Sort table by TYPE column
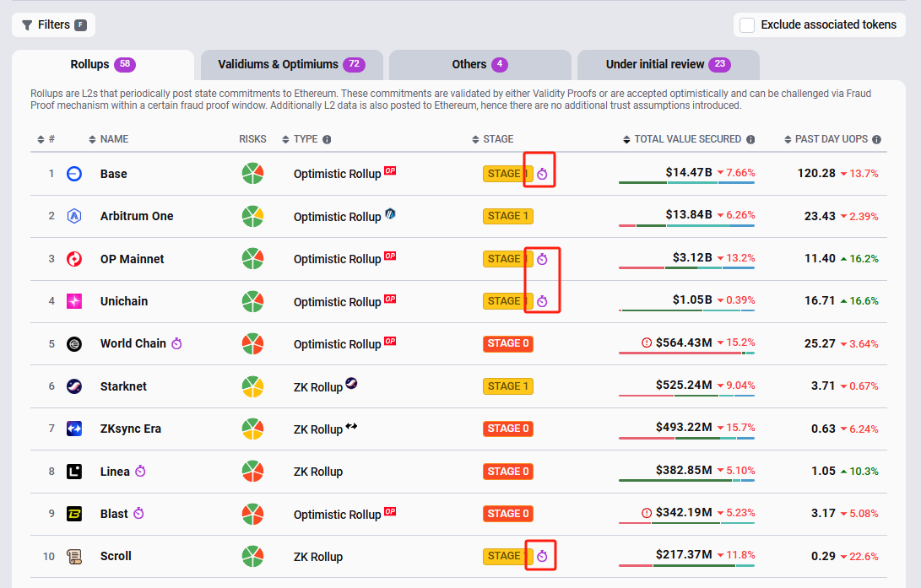The height and width of the screenshot is (588, 921). [x=301, y=139]
